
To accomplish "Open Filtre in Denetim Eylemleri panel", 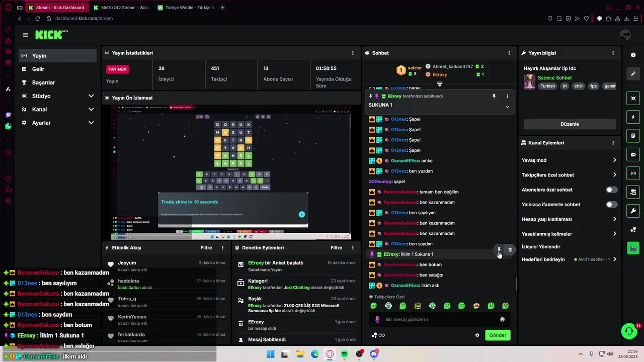I will point(336,248).
